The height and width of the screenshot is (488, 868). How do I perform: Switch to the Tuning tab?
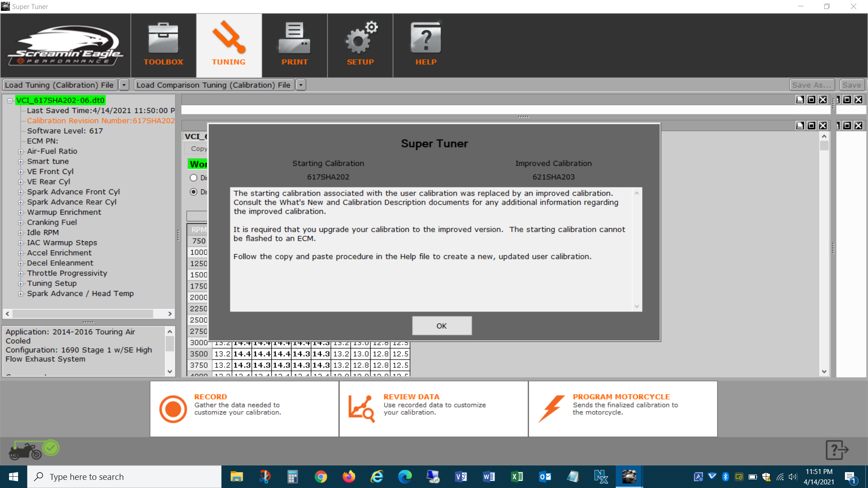coord(229,45)
